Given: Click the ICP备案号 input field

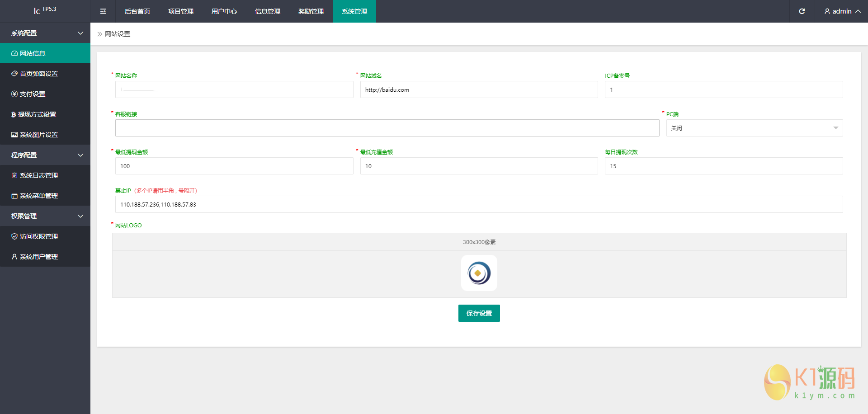Looking at the screenshot, I should [x=724, y=89].
